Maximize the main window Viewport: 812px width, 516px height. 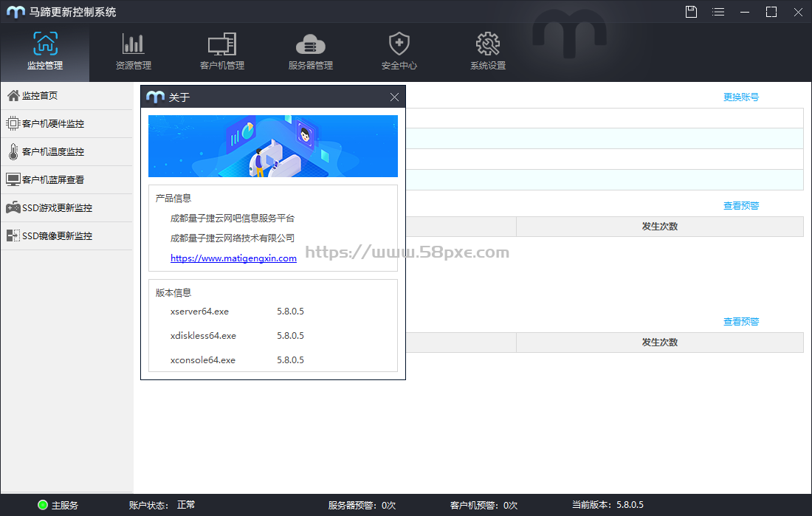point(771,11)
